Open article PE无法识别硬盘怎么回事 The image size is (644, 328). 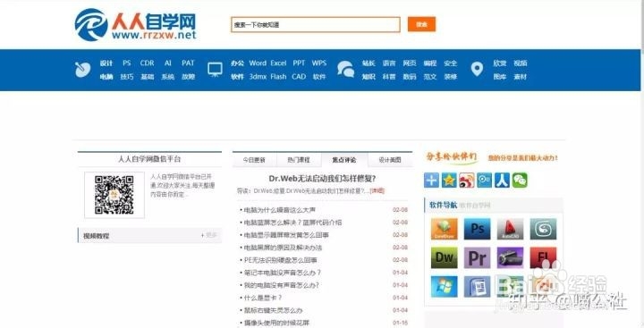pyautogui.click(x=281, y=260)
